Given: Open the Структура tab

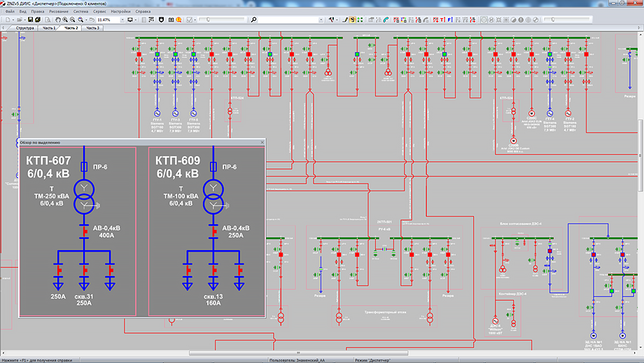Looking at the screenshot, I should [x=25, y=28].
